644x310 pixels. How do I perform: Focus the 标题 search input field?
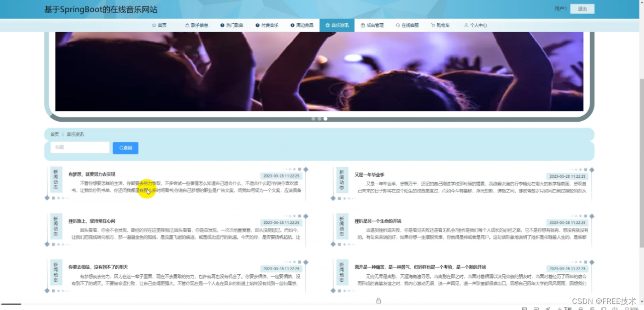(80, 147)
